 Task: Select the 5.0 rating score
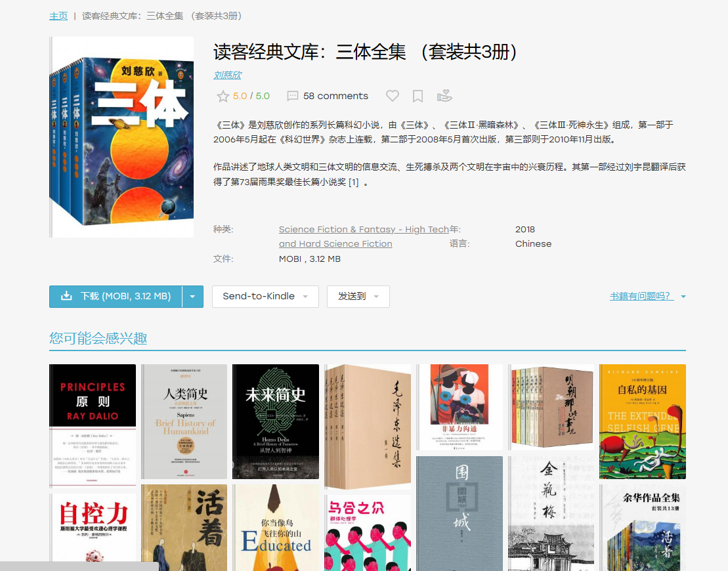(241, 96)
